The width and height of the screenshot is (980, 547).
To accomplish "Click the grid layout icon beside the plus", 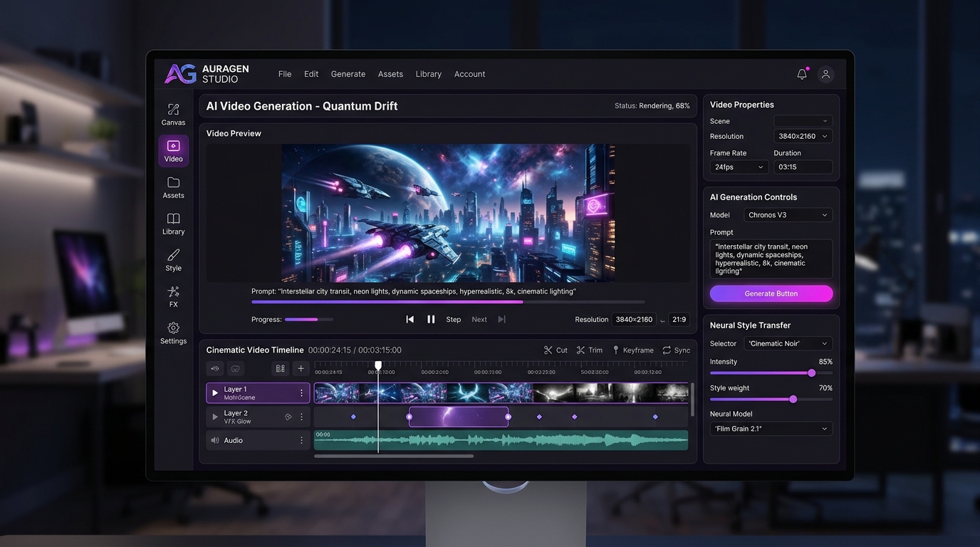I will tap(281, 368).
